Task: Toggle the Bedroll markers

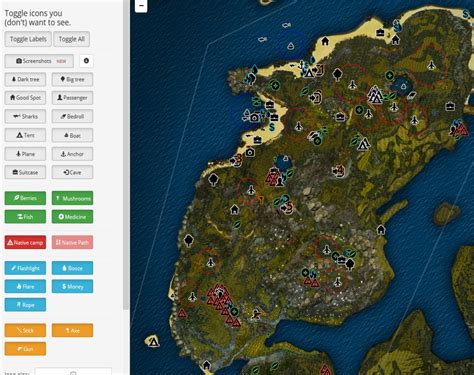Action: pos(72,116)
